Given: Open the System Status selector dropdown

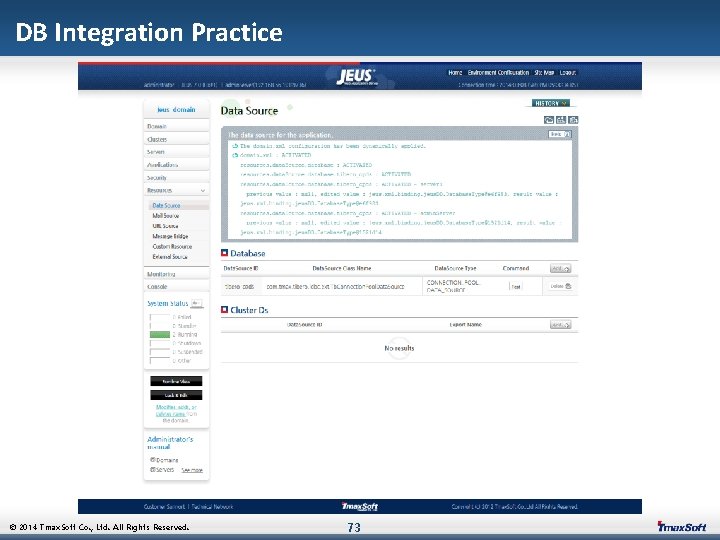Looking at the screenshot, I should (x=197, y=303).
